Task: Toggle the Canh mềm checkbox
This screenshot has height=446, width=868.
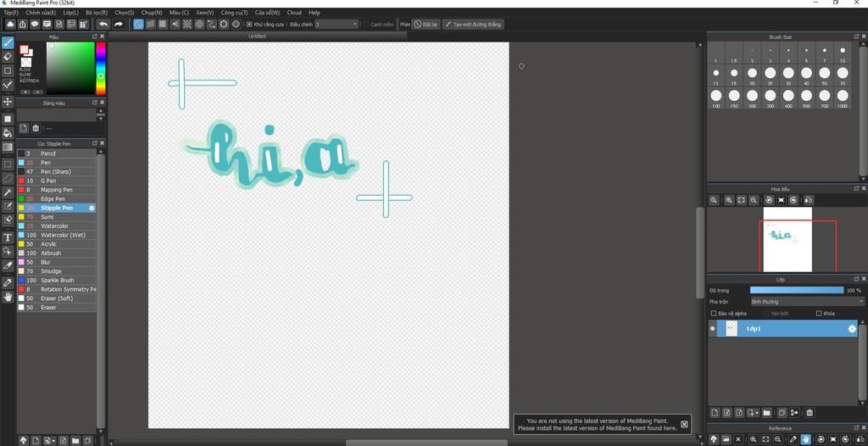Action: (x=366, y=25)
